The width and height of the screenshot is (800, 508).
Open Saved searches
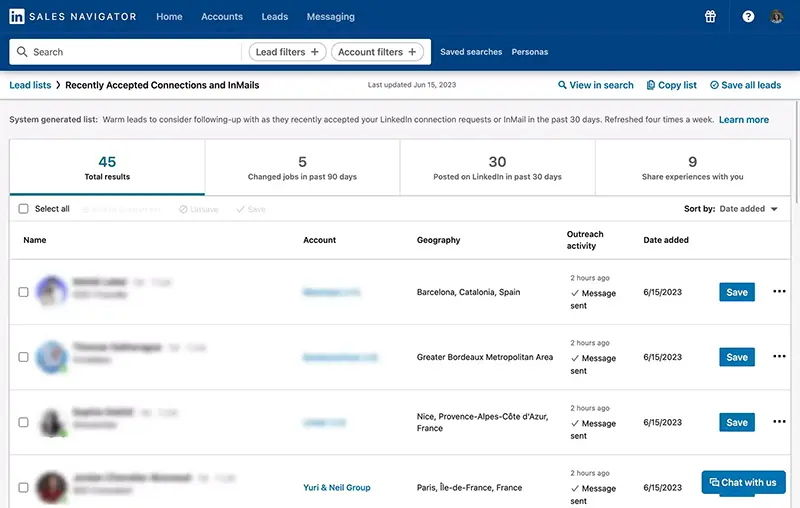[x=471, y=52]
